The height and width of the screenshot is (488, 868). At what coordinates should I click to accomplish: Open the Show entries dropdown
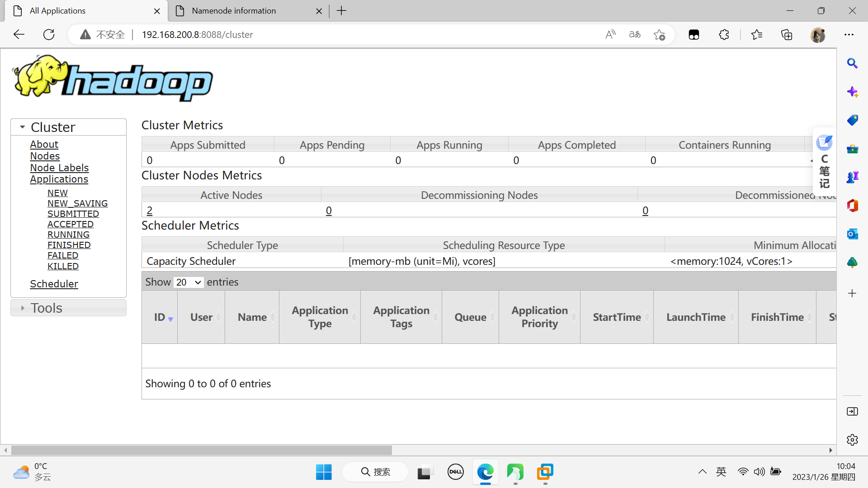[189, 282]
